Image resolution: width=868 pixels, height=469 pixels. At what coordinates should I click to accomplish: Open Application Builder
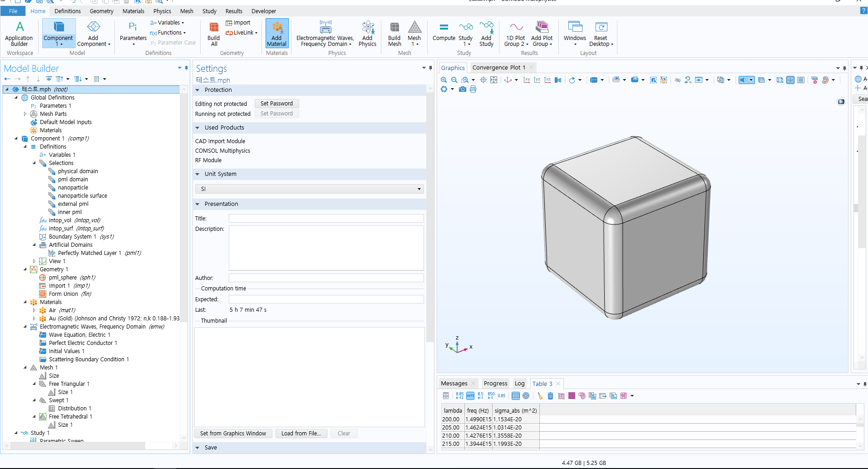pos(19,34)
